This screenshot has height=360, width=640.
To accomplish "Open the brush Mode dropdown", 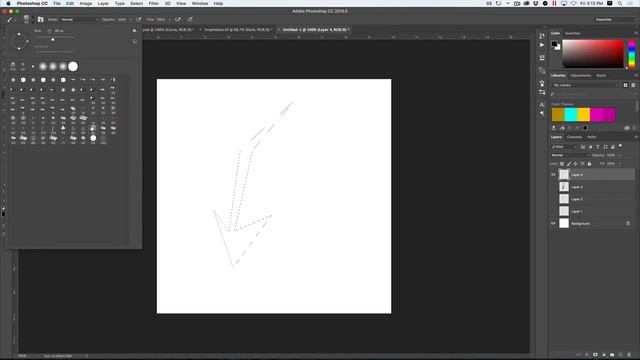I will coord(80,19).
